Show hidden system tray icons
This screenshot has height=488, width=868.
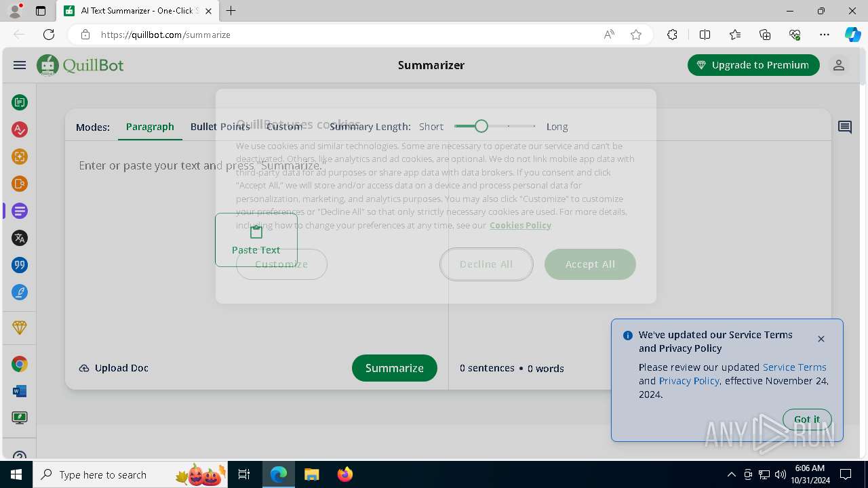coord(731,474)
